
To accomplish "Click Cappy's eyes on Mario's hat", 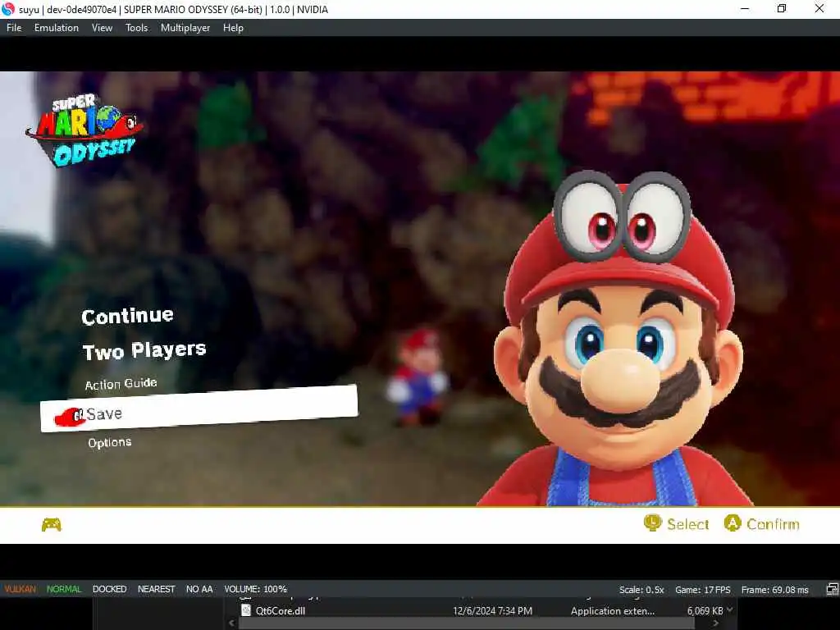I will point(622,216).
